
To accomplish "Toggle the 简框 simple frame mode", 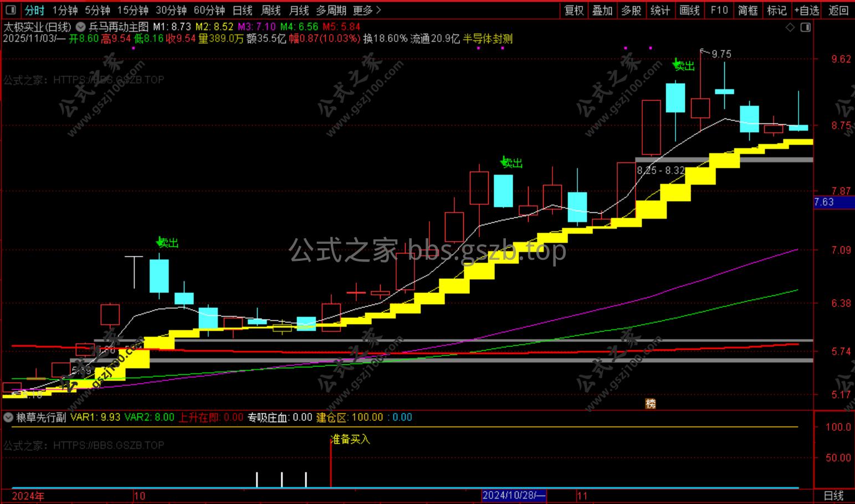I will 748,10.
